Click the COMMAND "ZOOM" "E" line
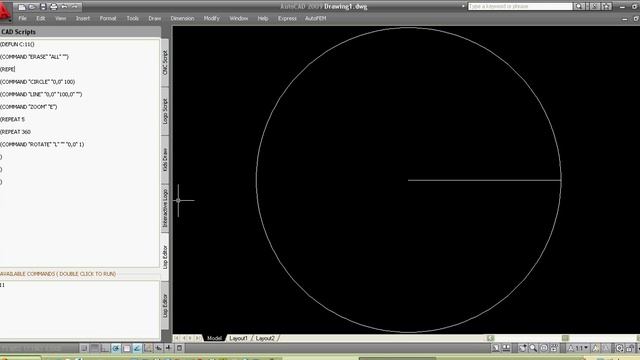The width and height of the screenshot is (640, 360). pyautogui.click(x=29, y=107)
